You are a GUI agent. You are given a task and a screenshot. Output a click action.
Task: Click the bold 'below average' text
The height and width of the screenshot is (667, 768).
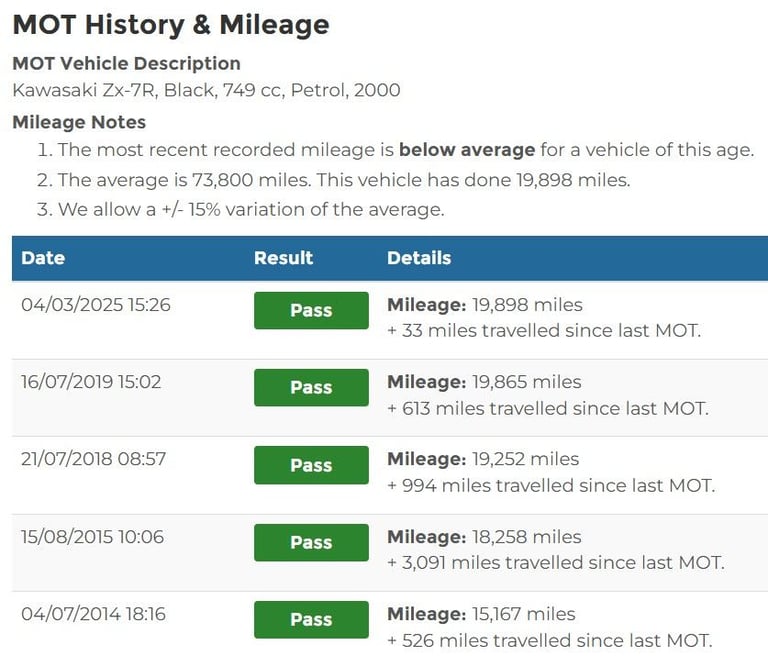tap(466, 150)
